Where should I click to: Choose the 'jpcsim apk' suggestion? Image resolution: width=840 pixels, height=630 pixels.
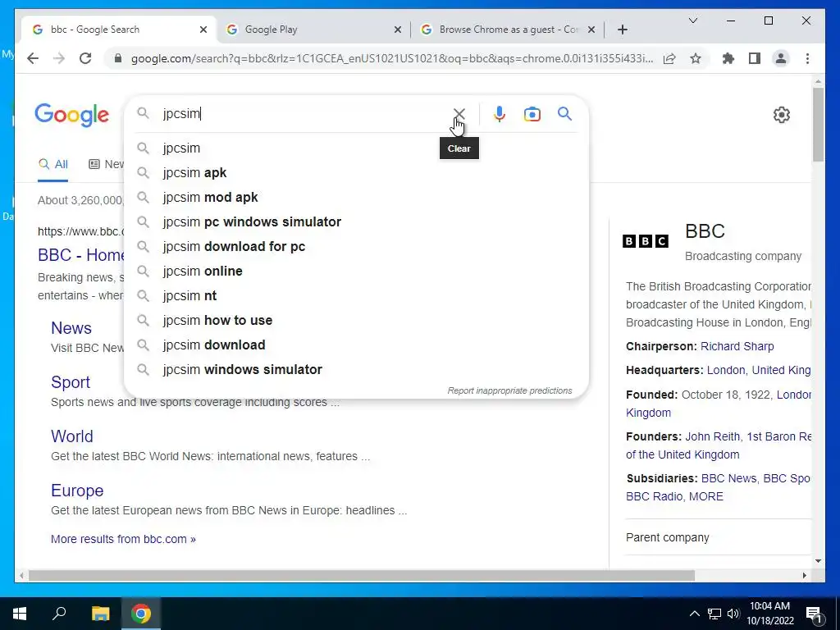point(356,172)
